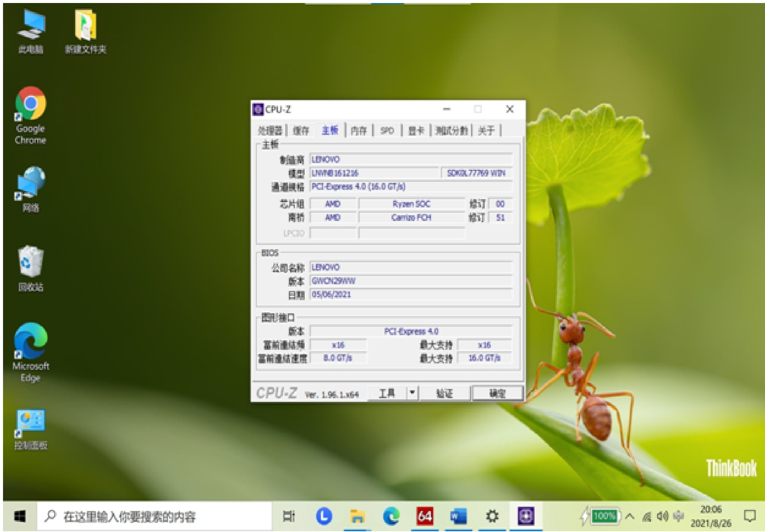
Task: Show hidden system tray icons
Action: coord(630,516)
